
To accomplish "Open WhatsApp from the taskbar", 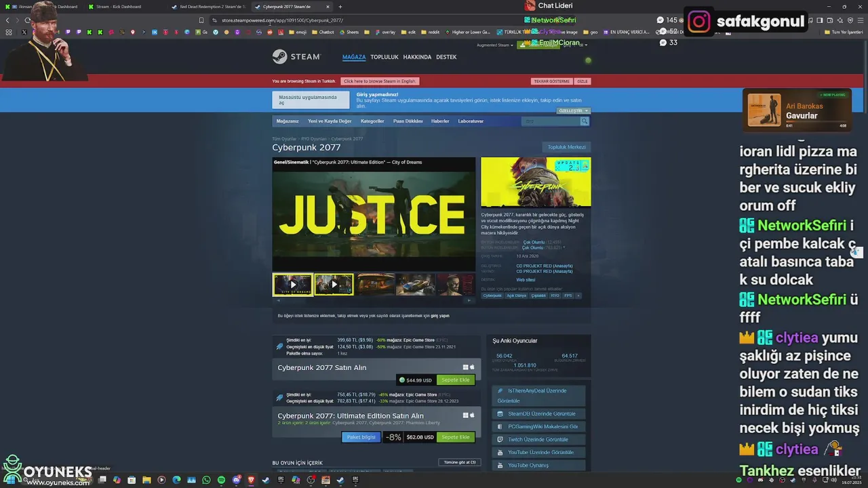I will pyautogui.click(x=206, y=480).
